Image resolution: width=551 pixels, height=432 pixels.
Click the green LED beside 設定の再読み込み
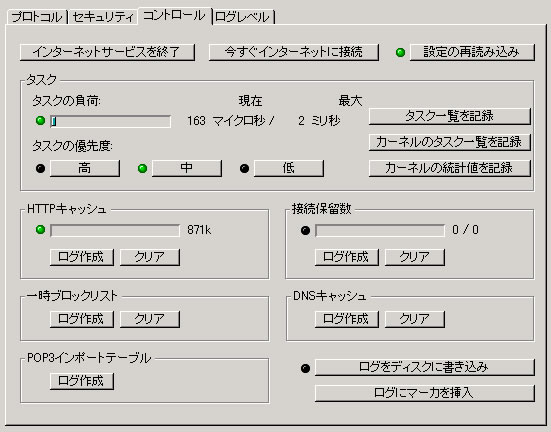tap(400, 53)
